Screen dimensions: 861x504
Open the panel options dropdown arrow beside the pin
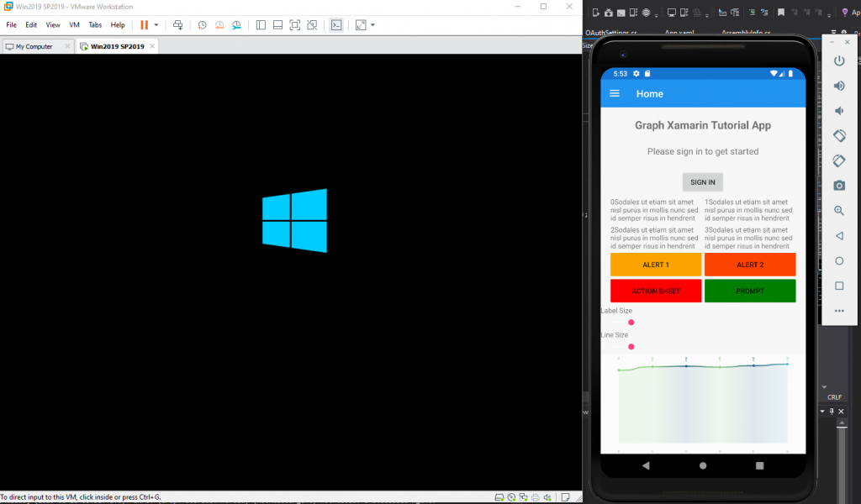(x=822, y=412)
